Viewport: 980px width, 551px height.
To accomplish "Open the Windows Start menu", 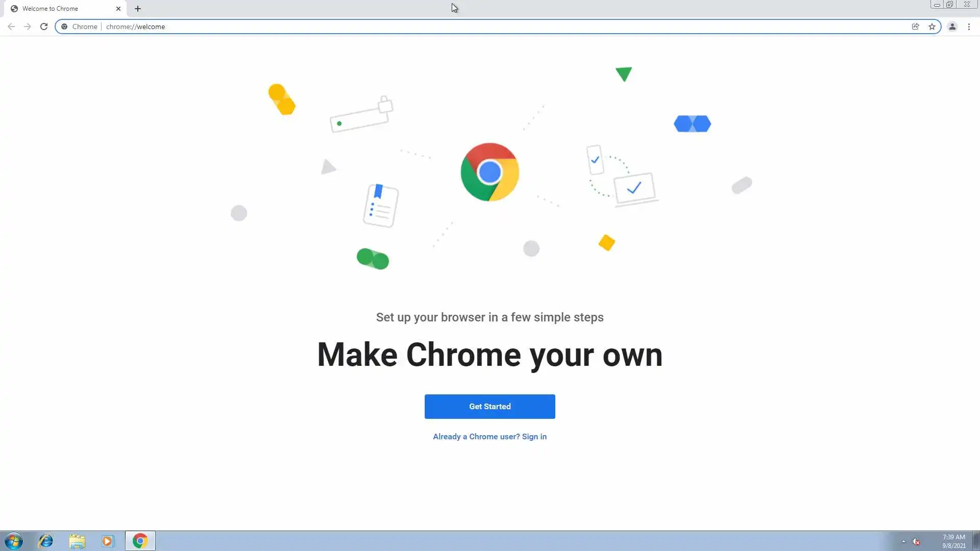I will click(14, 541).
